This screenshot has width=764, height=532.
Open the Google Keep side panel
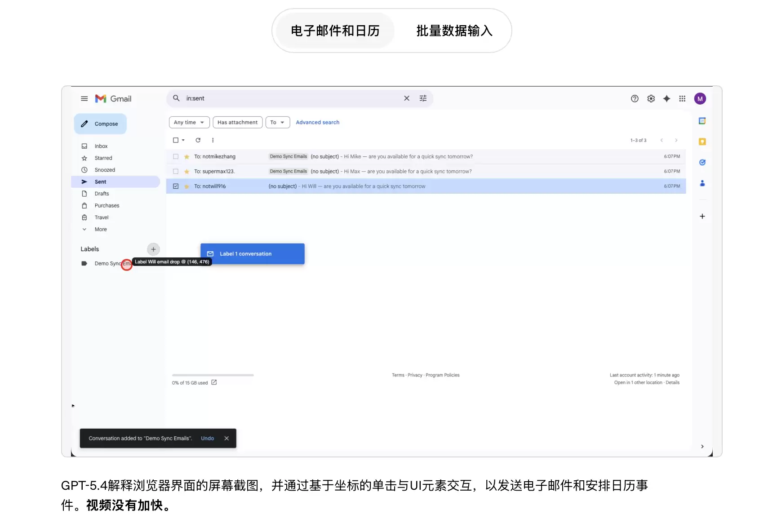702,141
